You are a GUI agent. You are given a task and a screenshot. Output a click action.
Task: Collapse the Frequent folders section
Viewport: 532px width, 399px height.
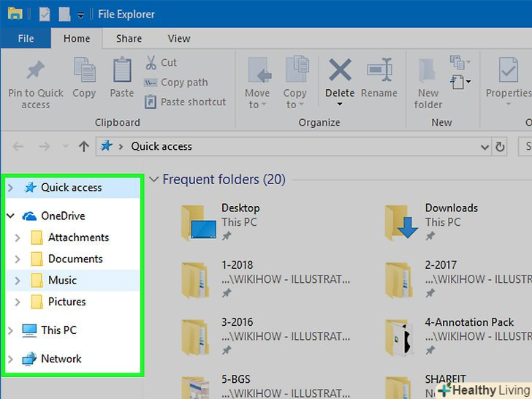coord(154,179)
